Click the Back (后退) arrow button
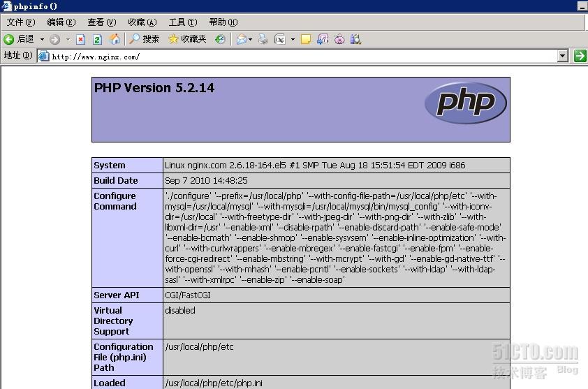Image resolution: width=588 pixels, height=389 pixels. [19, 39]
